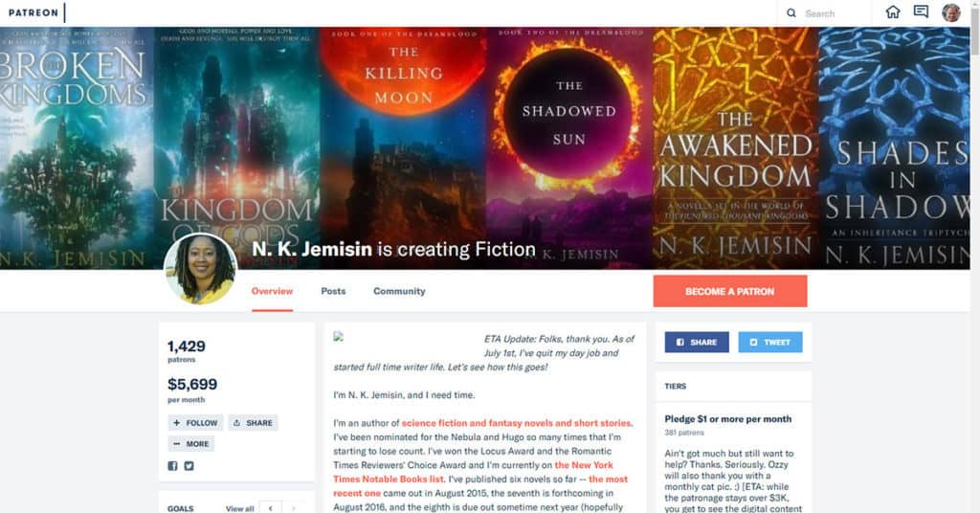Go to previous goal with left chevron
Image resolution: width=980 pixels, height=513 pixels.
point(270,508)
